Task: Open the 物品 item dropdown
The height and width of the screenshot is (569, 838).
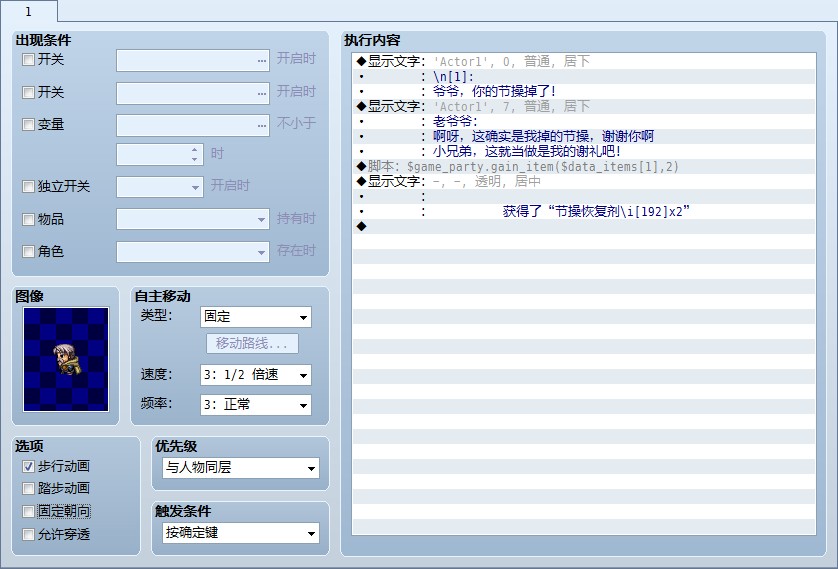Action: [x=192, y=219]
